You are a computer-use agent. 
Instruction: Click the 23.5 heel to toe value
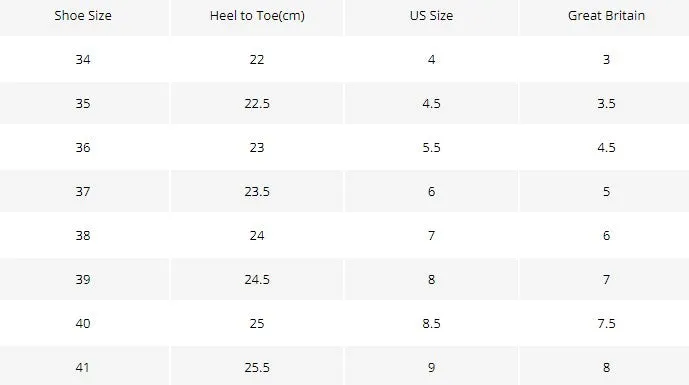[x=257, y=191]
